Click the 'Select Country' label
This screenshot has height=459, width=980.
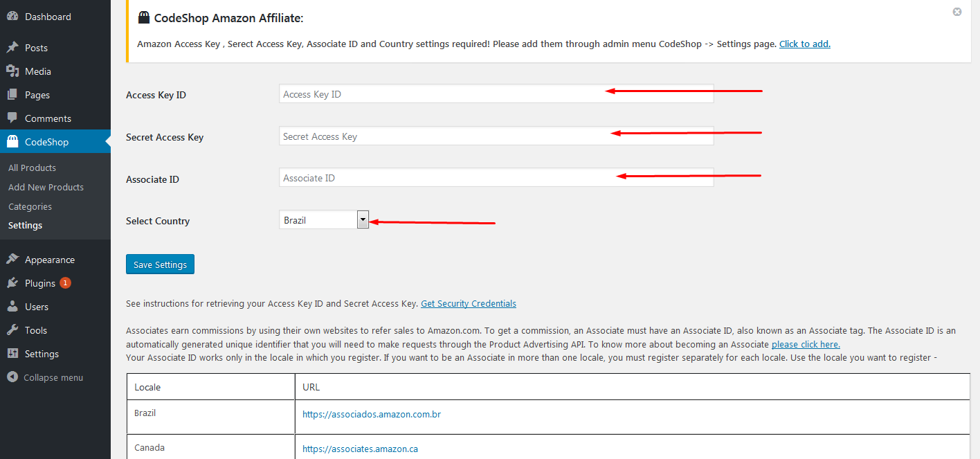pos(158,221)
